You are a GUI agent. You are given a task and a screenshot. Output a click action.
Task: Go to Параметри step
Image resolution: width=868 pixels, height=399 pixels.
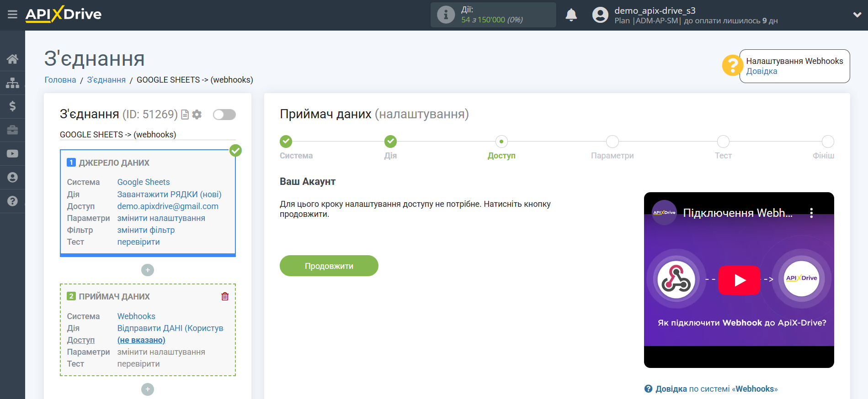[x=612, y=142]
